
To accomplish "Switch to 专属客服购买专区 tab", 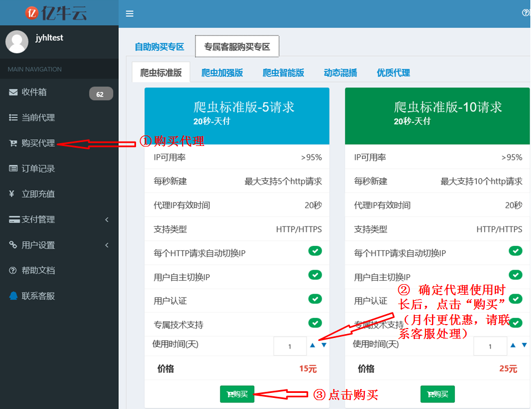I will tap(237, 47).
